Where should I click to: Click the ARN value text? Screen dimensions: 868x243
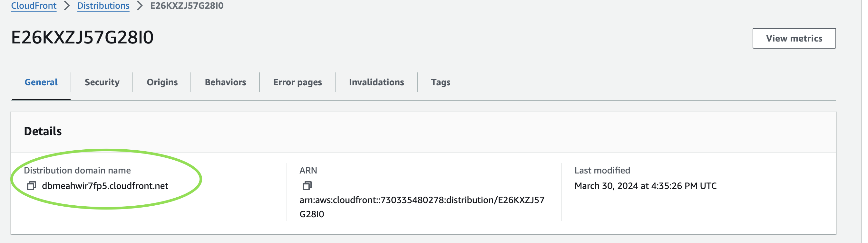pos(421,200)
